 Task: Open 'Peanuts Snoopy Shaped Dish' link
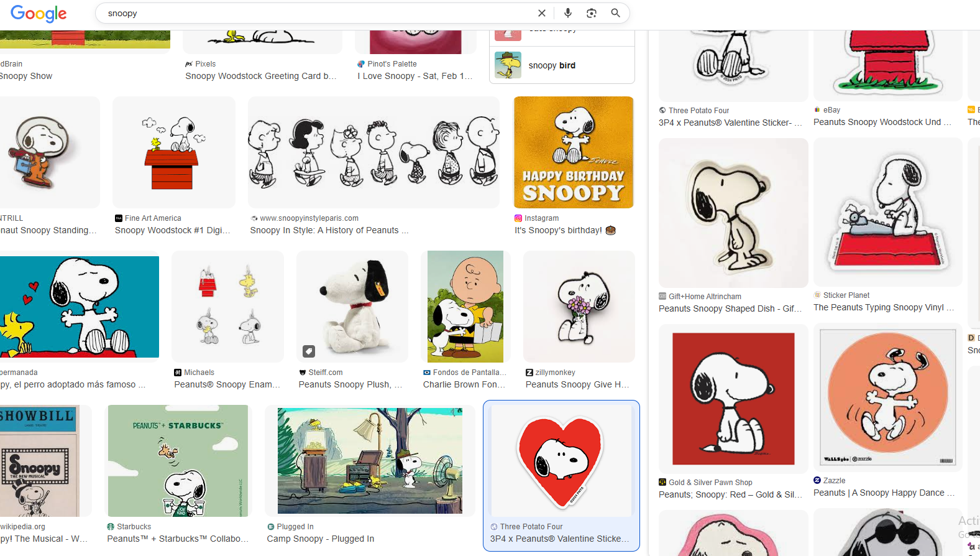730,309
